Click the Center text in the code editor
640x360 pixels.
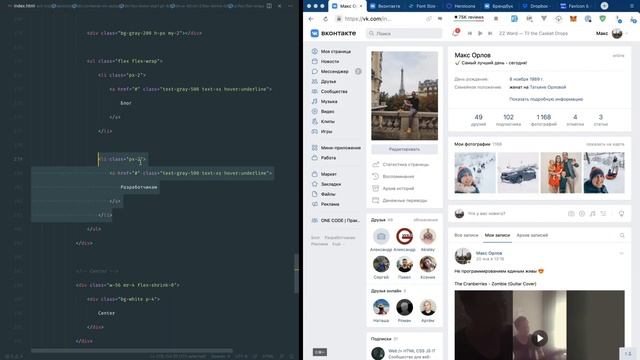106,313
